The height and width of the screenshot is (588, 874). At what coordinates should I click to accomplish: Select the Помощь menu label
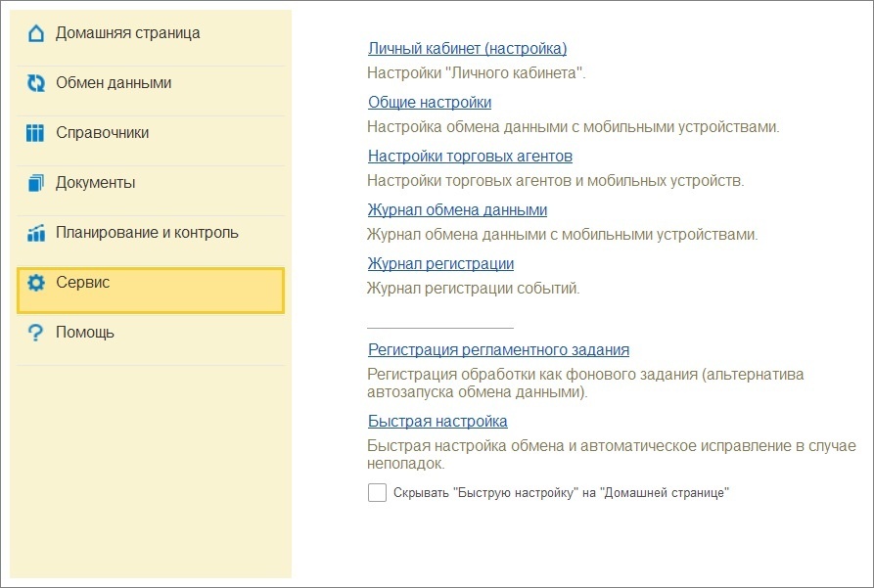[84, 333]
